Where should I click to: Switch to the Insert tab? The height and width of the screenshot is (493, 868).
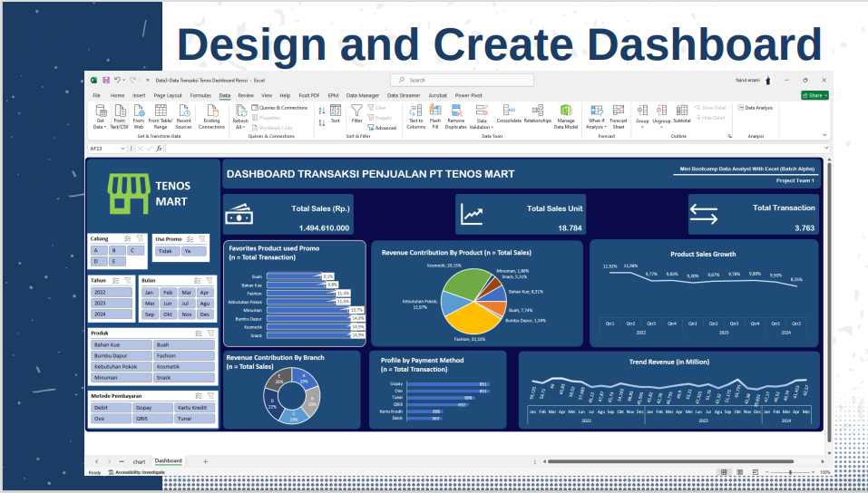click(x=139, y=95)
